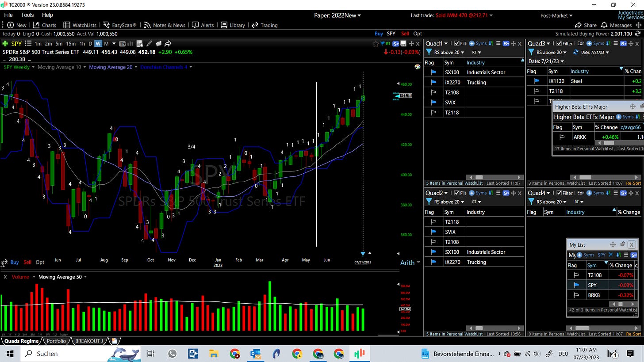Click the Quad4 funnel filter icon

531,202
